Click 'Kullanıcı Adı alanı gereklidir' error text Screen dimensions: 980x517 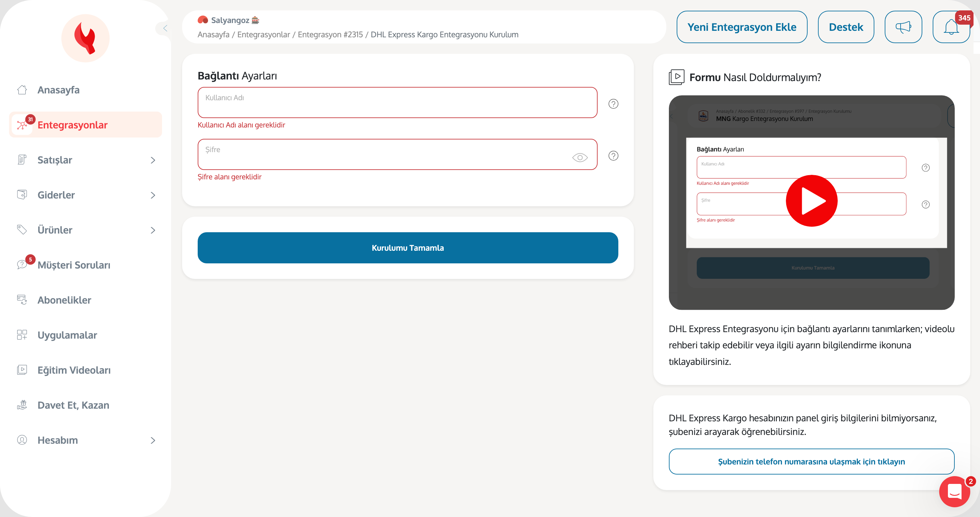click(241, 125)
